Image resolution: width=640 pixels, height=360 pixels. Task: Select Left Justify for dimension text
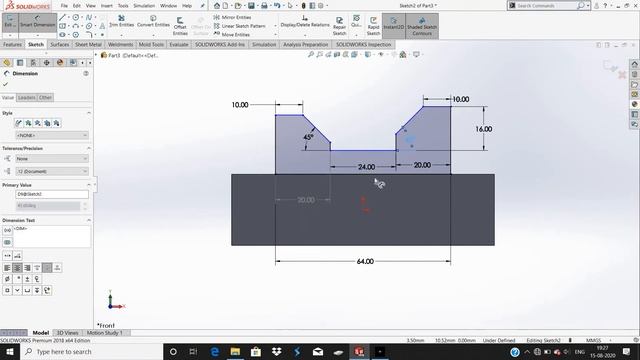pyautogui.click(x=7, y=268)
